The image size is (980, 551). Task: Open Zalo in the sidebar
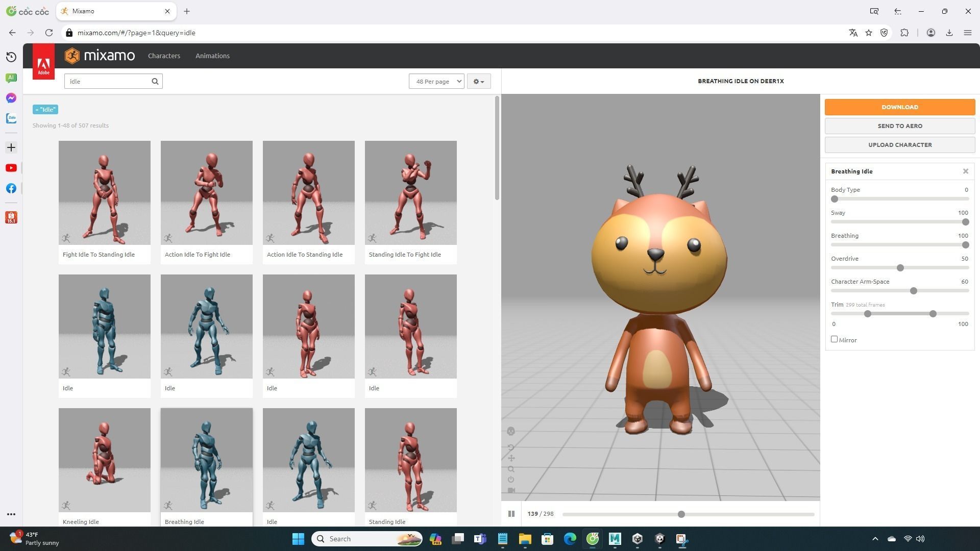click(x=11, y=118)
